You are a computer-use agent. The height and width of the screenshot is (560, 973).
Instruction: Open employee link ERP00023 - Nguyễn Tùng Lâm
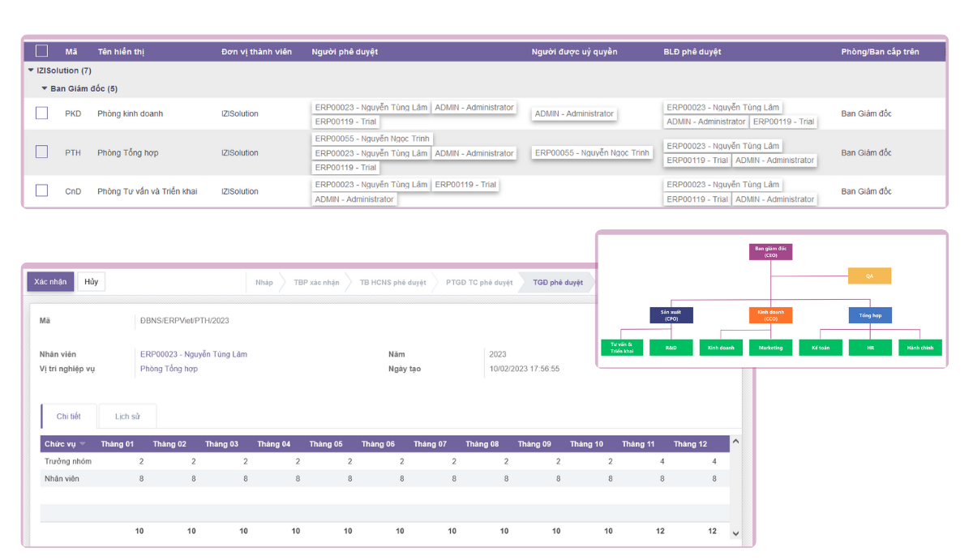tap(193, 354)
